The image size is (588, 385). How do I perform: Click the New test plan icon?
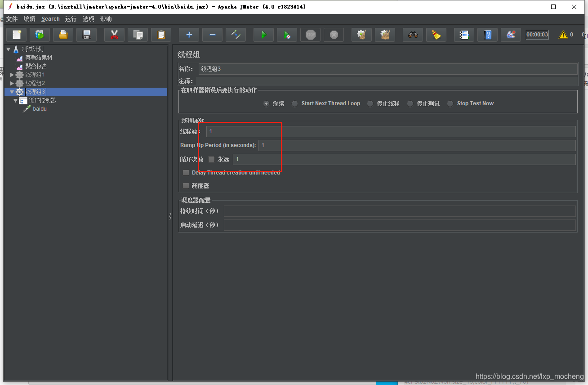(x=17, y=35)
